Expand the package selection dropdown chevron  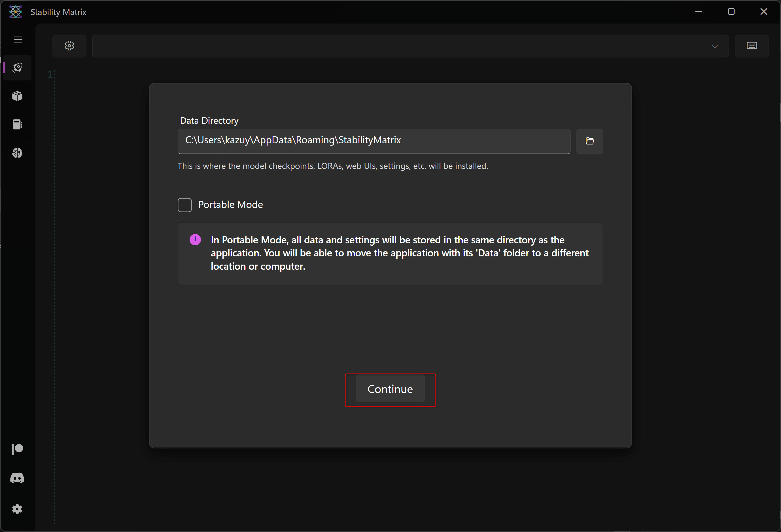pyautogui.click(x=715, y=46)
